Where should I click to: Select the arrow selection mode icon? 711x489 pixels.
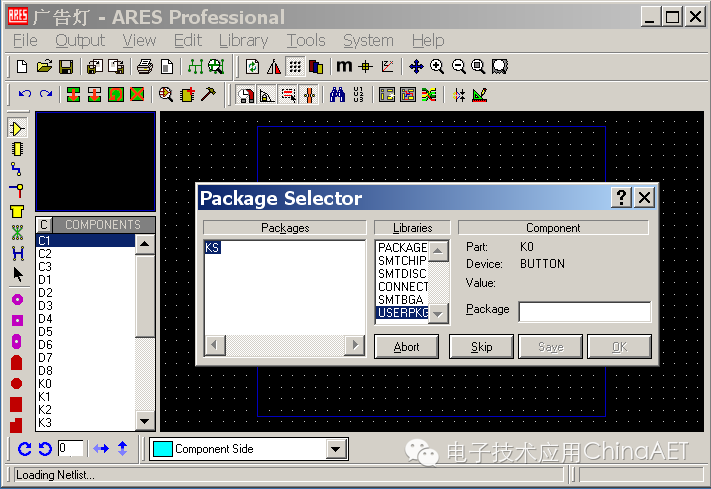tap(18, 274)
